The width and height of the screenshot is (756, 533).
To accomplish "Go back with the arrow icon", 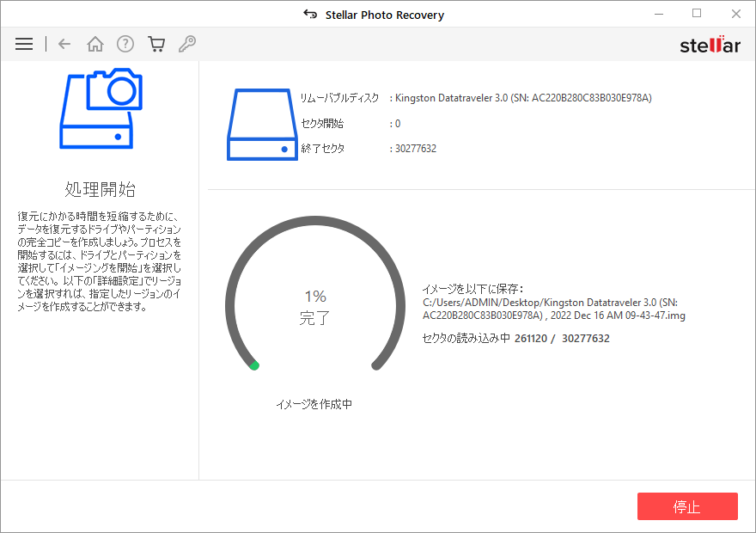I will click(x=64, y=44).
